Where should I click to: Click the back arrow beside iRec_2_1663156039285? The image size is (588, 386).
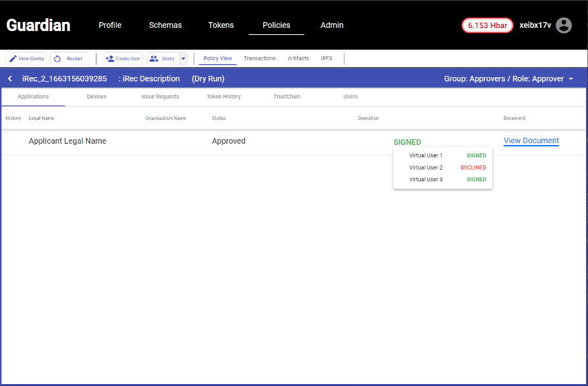click(x=10, y=78)
